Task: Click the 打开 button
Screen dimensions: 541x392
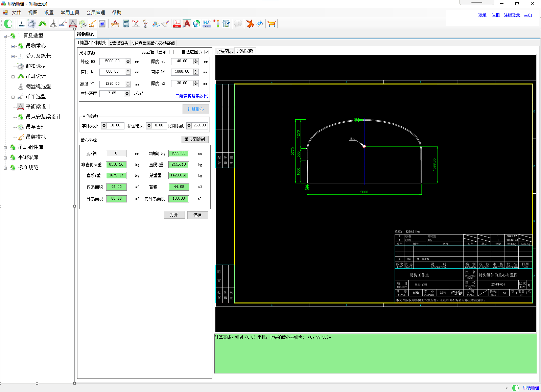Action: 174,215
